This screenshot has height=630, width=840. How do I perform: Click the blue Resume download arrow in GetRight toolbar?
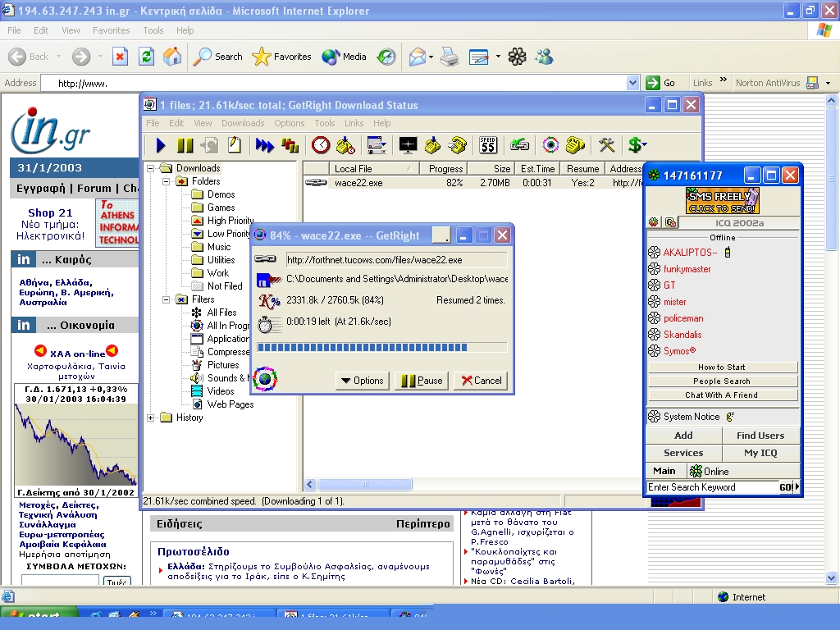(x=161, y=145)
